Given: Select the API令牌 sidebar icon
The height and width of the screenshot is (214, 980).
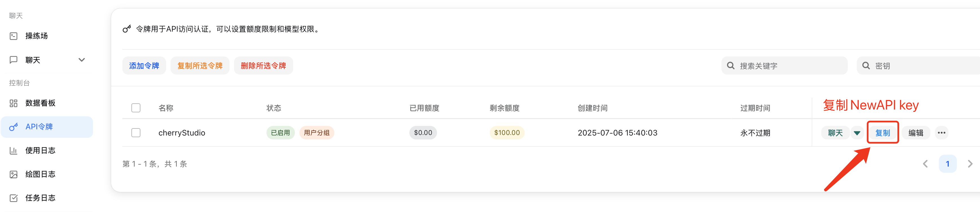Looking at the screenshot, I should tap(14, 127).
